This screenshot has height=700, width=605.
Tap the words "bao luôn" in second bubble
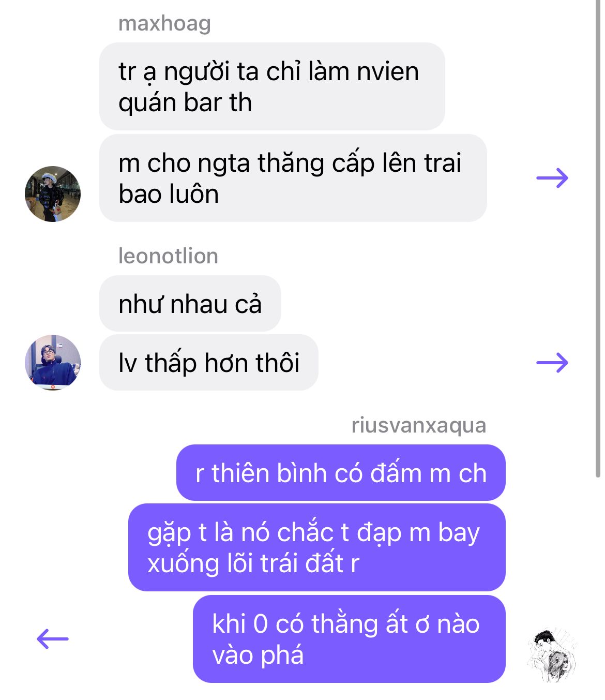click(x=169, y=194)
